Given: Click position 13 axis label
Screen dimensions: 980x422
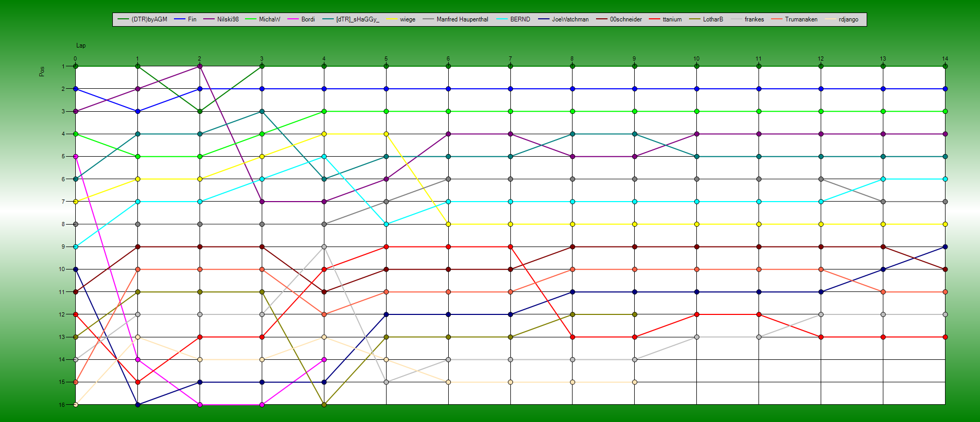Looking at the screenshot, I should coord(62,337).
